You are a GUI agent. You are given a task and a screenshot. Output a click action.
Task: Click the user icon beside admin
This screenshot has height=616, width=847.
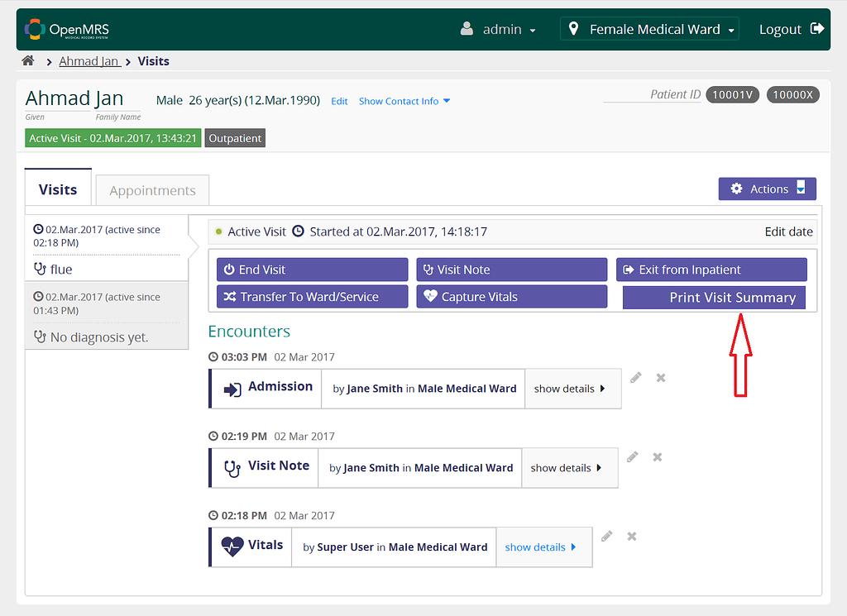coord(467,28)
